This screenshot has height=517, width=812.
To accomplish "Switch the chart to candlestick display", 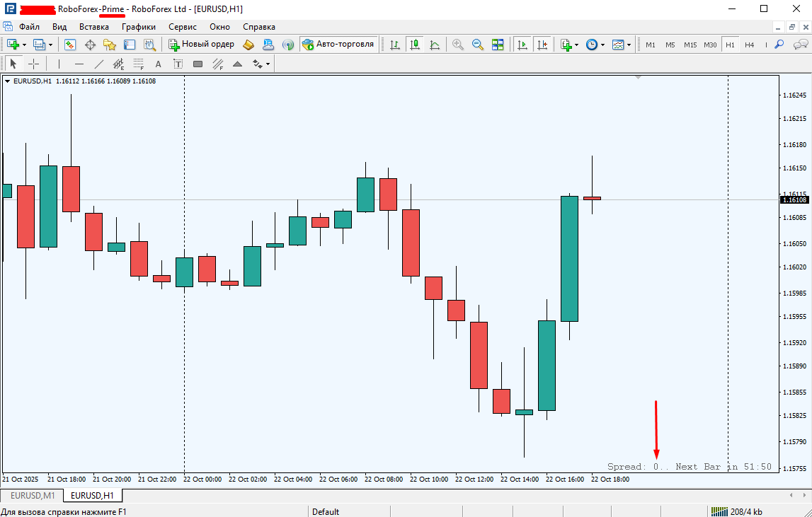I will pos(413,44).
